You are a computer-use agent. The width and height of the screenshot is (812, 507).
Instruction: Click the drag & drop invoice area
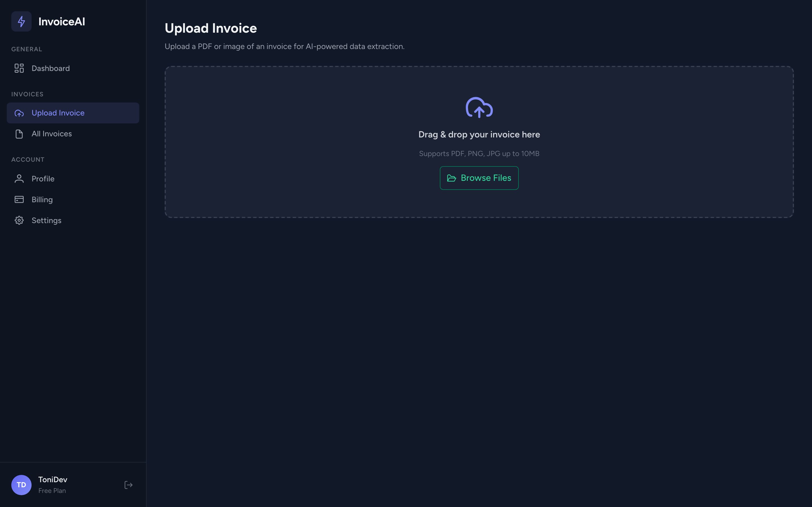click(479, 142)
